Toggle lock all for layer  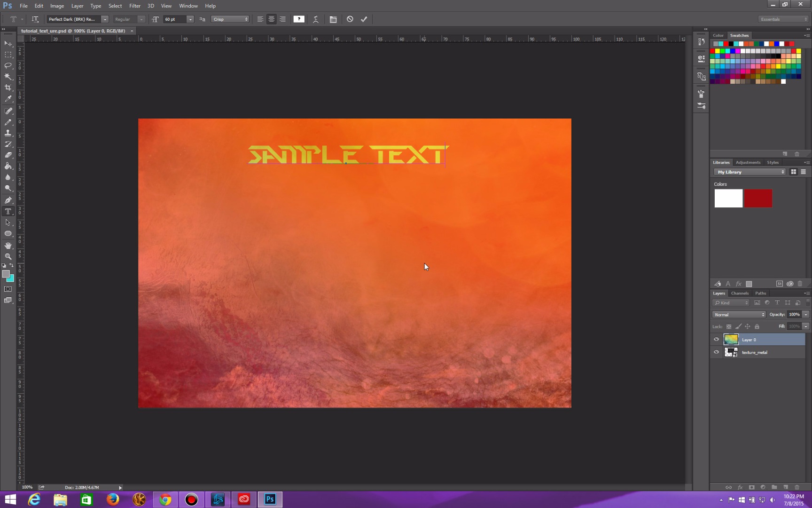tap(757, 326)
